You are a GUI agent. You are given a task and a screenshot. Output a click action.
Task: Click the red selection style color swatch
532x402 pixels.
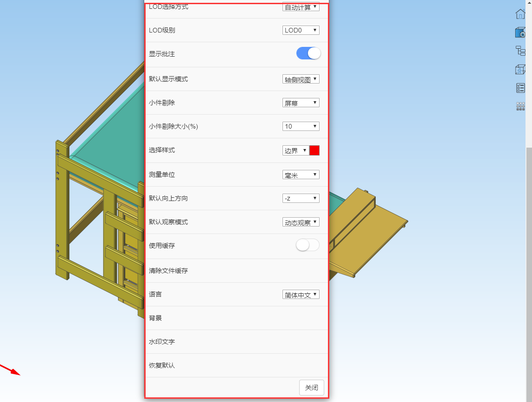314,150
